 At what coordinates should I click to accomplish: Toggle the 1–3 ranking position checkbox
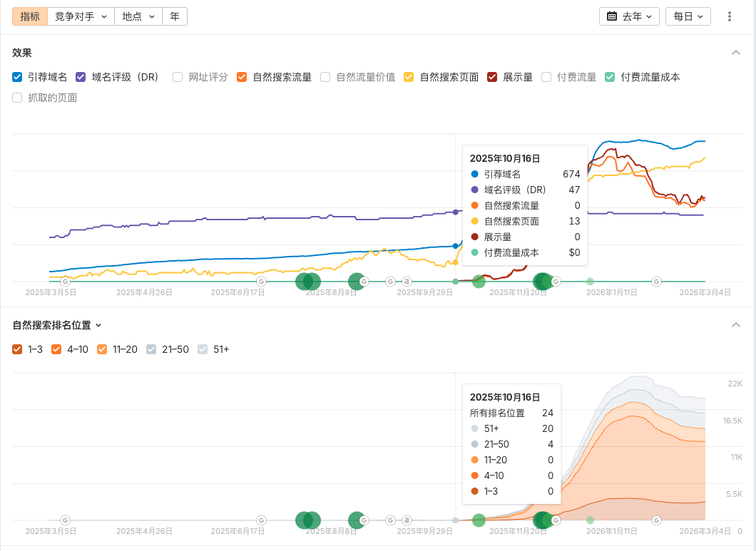[17, 349]
